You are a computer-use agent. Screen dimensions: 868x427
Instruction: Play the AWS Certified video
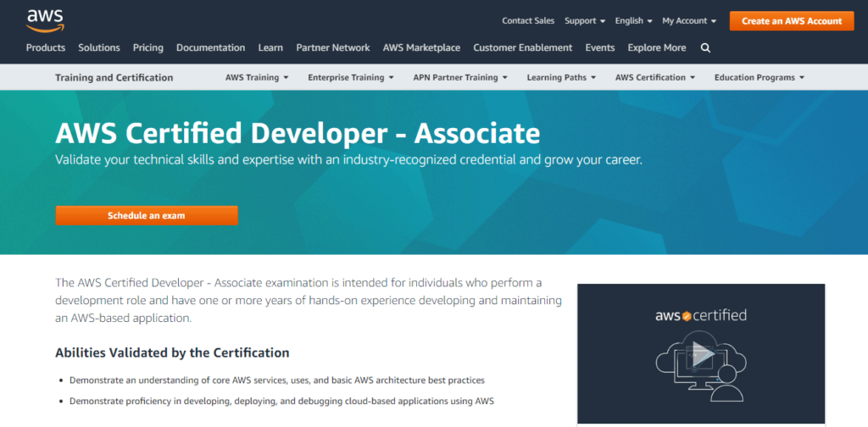(x=701, y=354)
